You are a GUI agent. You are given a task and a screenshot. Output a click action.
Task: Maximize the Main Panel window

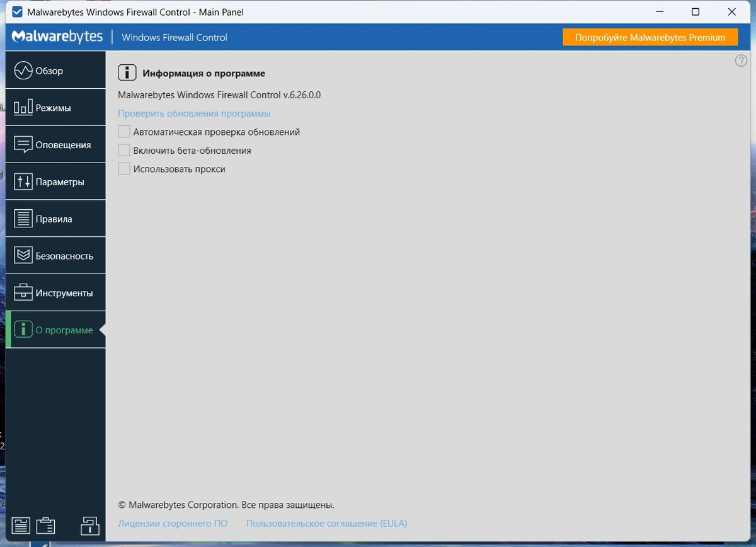696,12
